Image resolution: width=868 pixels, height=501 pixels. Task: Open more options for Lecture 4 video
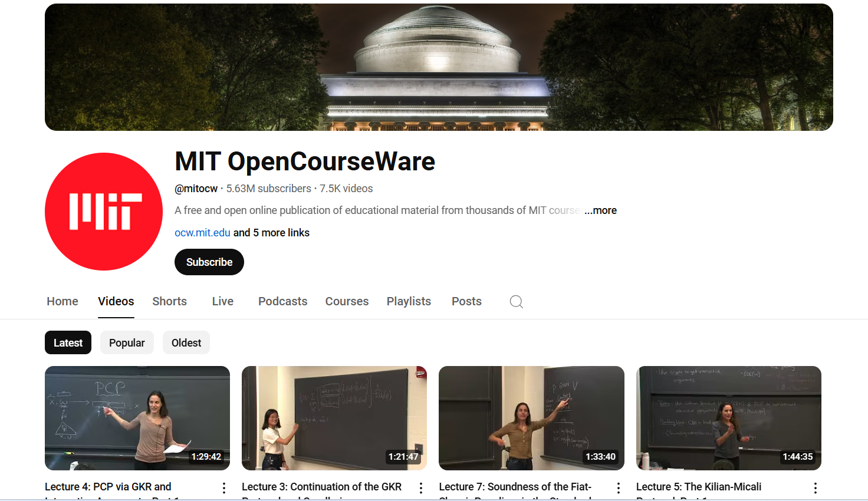[x=224, y=488]
